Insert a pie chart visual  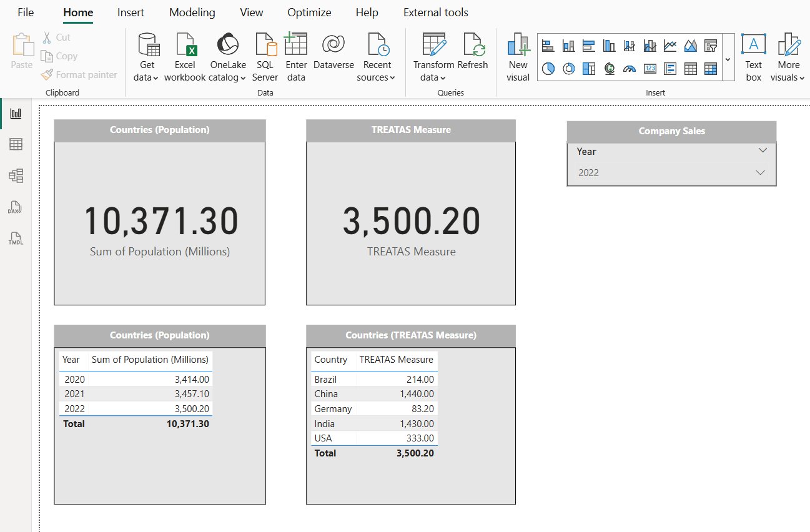click(548, 69)
